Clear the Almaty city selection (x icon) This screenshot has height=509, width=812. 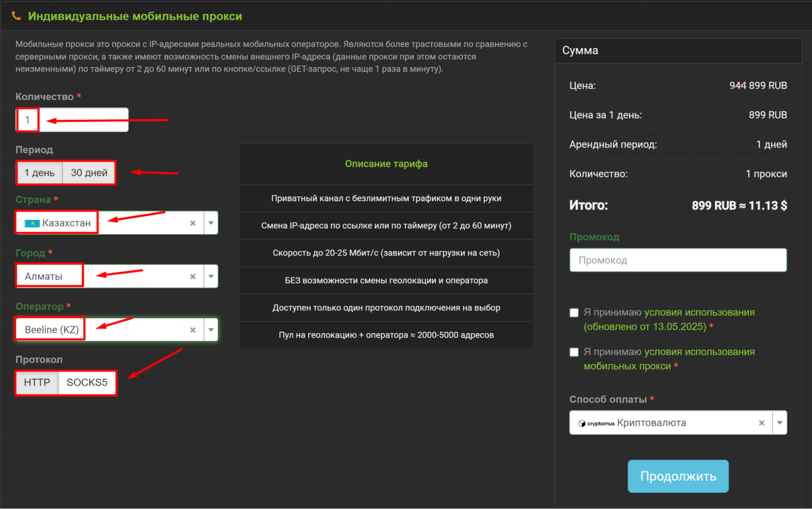193,276
